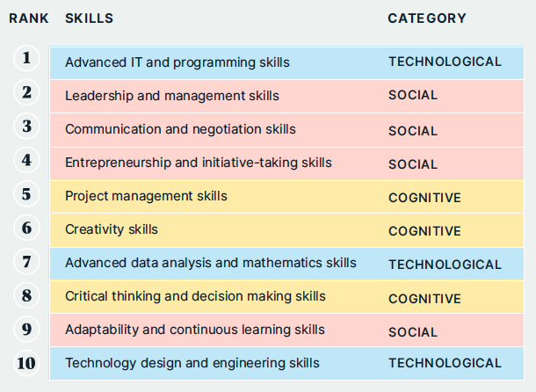Click the rank 10 circle badge
The width and height of the screenshot is (536, 392).
[26, 363]
